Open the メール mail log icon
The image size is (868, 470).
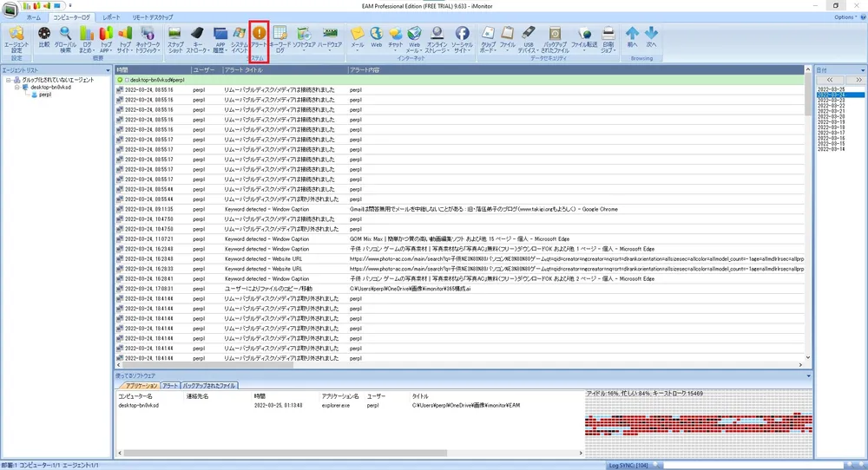358,37
